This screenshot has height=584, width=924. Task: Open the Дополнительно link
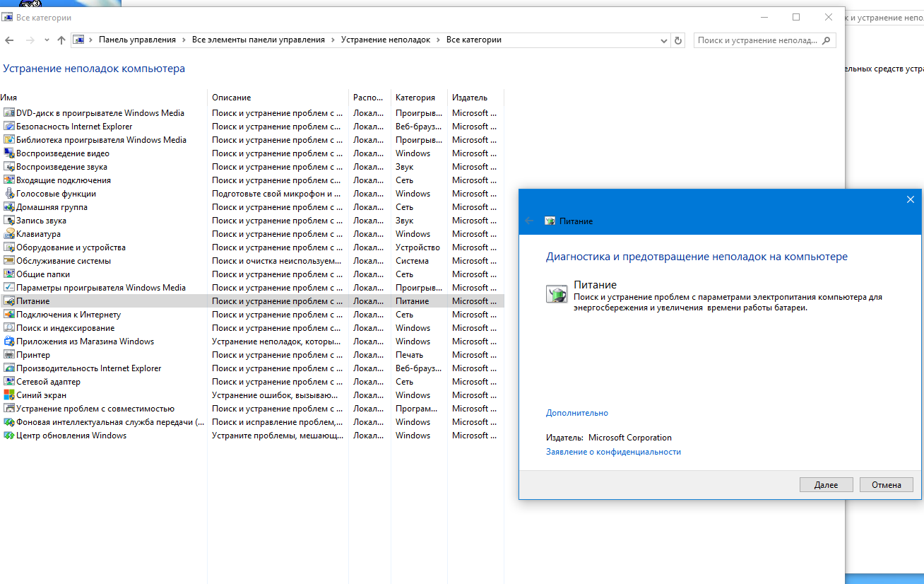(x=576, y=413)
